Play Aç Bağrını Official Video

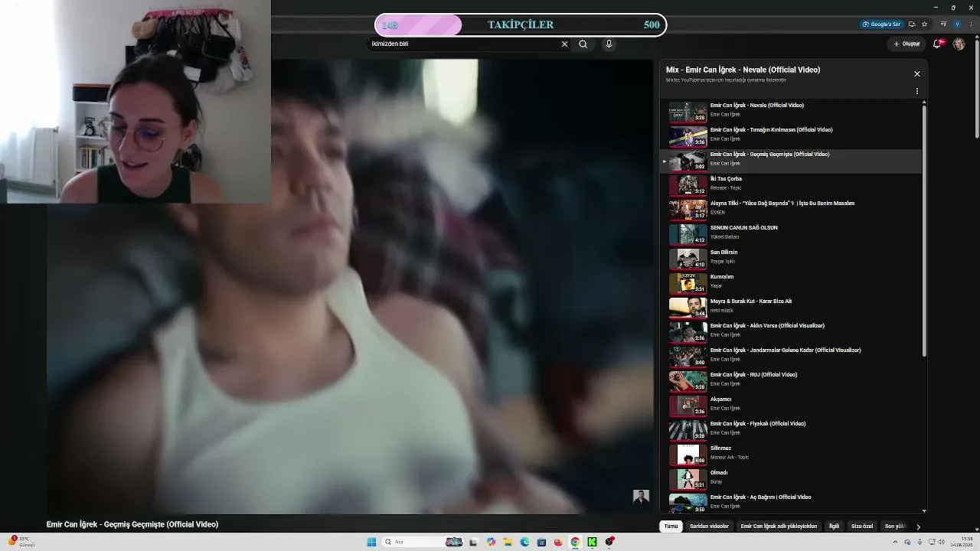pyautogui.click(x=791, y=502)
